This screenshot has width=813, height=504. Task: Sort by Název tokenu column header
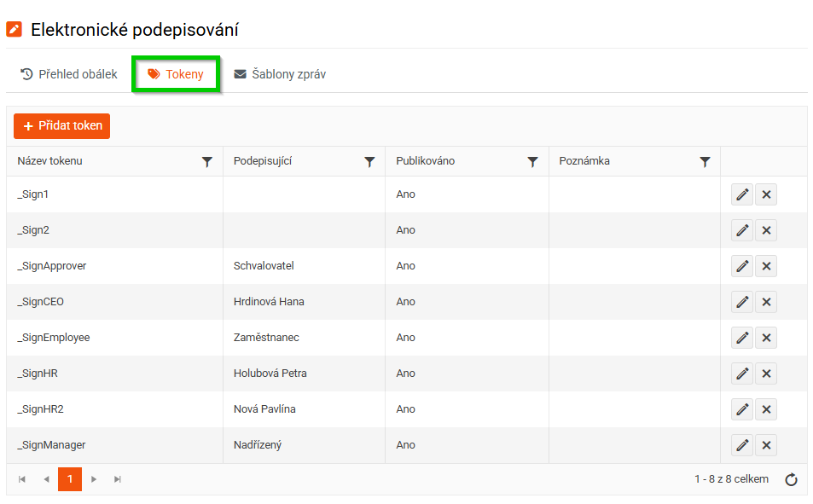pos(49,160)
